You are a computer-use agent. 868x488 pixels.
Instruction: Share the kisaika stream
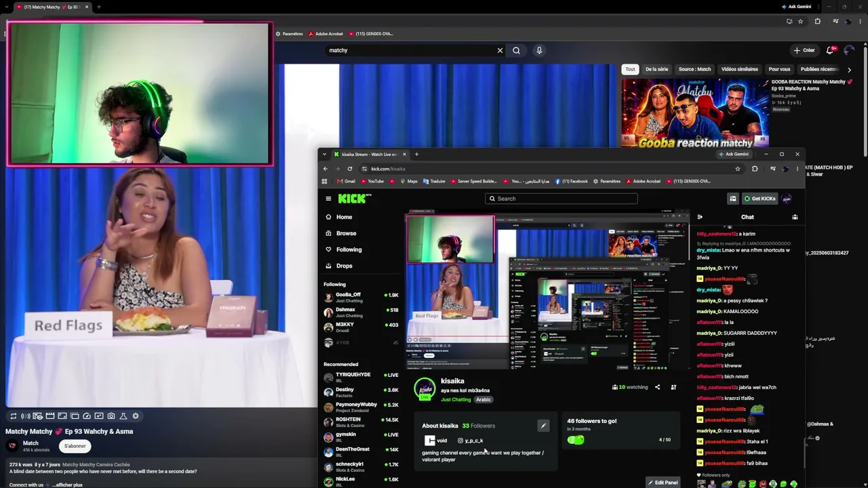(x=657, y=387)
